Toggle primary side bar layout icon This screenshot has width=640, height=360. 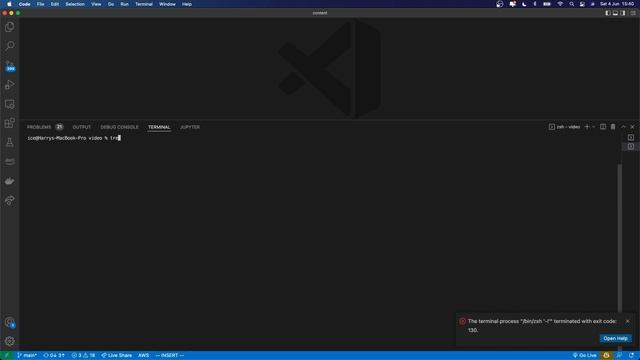click(608, 13)
